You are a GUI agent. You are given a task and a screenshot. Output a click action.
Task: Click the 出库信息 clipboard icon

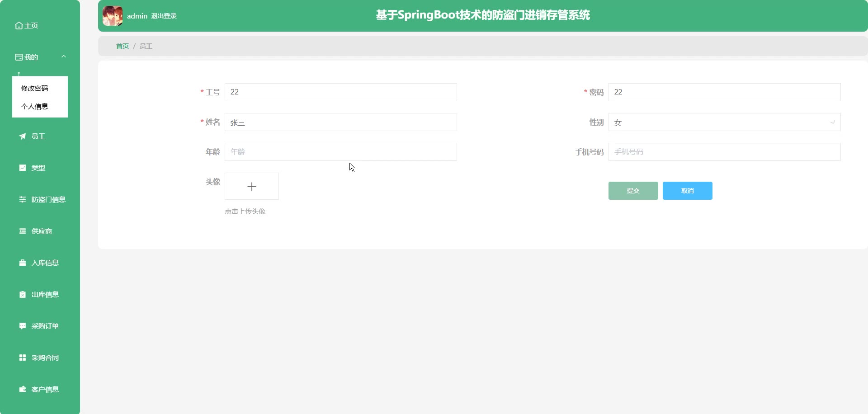(x=23, y=294)
